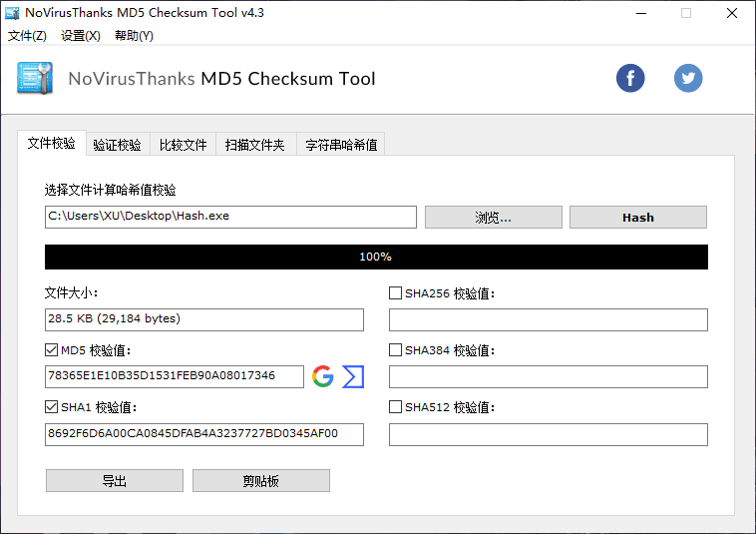Switch to the 验证检验 tab
756x534 pixels.
coord(118,145)
